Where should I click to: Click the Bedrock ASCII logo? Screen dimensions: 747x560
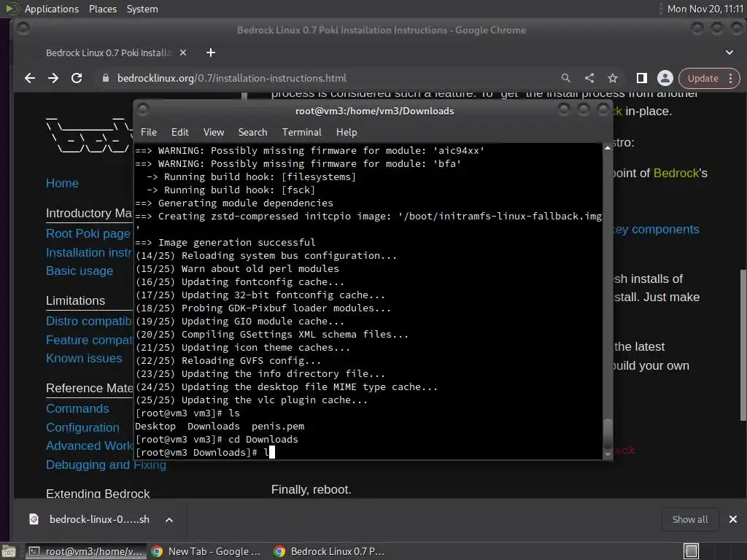coord(89,135)
